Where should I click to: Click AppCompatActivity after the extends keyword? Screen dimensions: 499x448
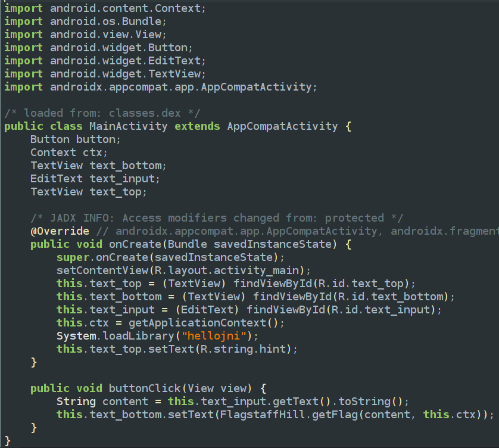[282, 126]
